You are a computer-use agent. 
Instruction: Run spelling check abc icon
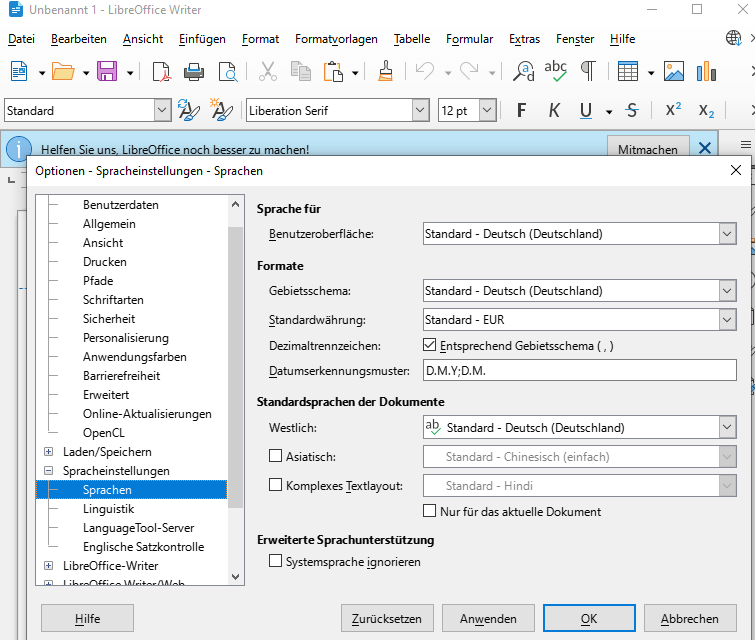pos(555,71)
